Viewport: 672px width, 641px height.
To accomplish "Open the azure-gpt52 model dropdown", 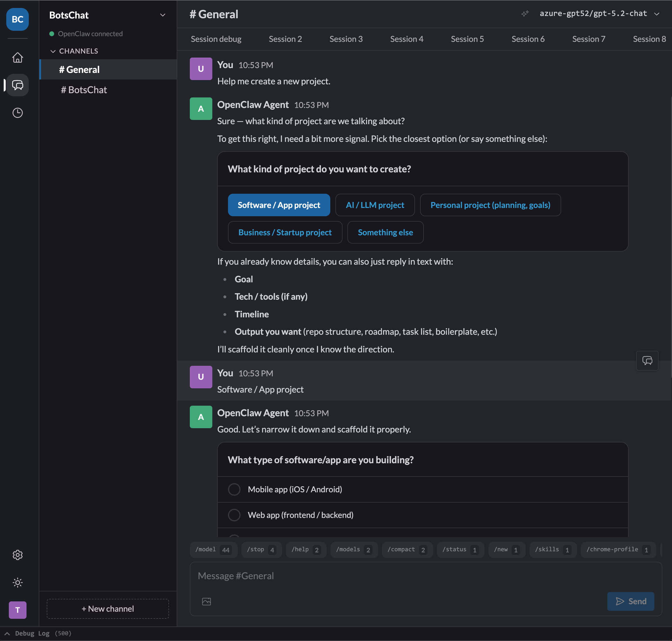I will (x=596, y=14).
